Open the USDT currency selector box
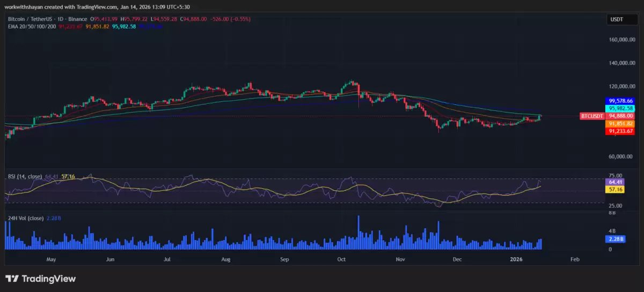644x292 pixels. (616, 19)
